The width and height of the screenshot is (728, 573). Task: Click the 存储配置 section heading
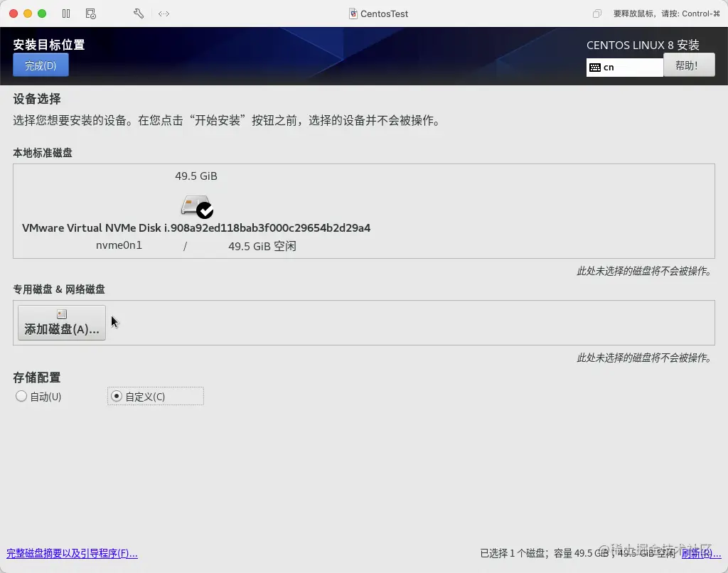[37, 377]
